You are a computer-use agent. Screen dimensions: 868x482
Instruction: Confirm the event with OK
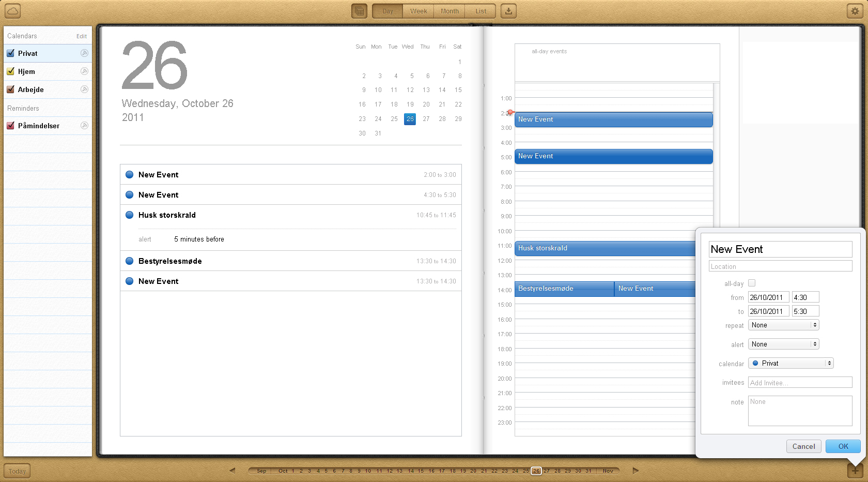[843, 446]
